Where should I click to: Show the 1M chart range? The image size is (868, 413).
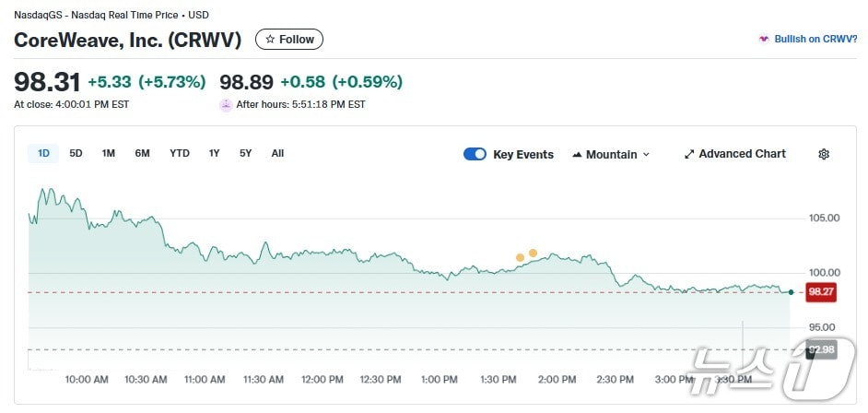[109, 154]
